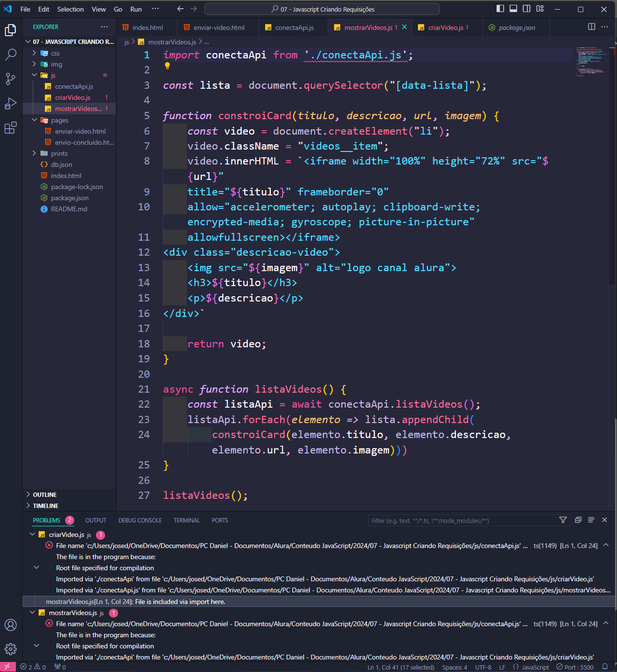
Task: Switch to the DEBUG CONSOLE tab
Action: (x=140, y=520)
